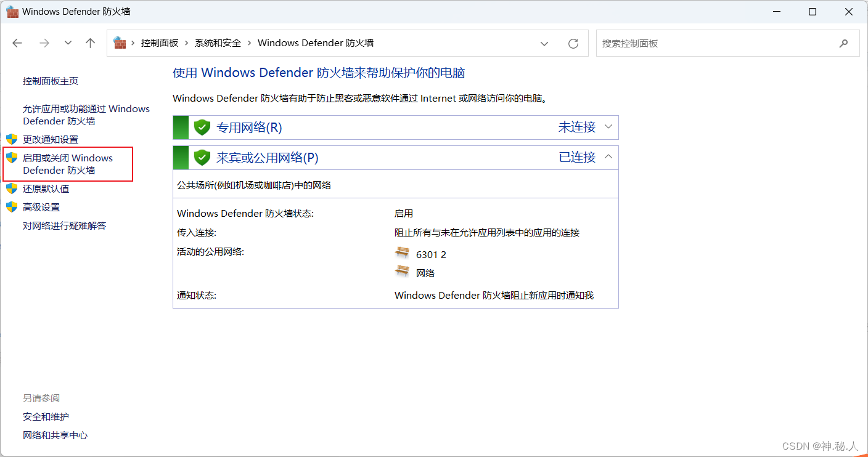Open address bar history dropdown
The image size is (868, 457).
(544, 43)
